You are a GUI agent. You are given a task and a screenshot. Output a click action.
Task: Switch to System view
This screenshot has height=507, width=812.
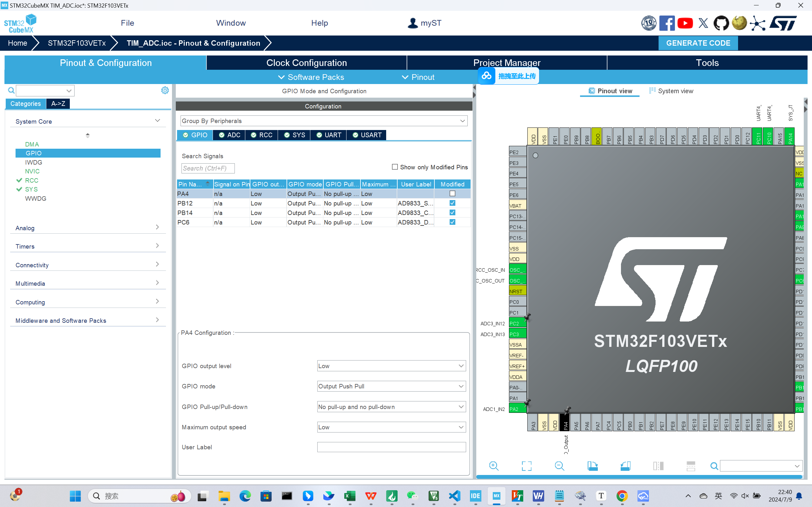[x=671, y=91]
